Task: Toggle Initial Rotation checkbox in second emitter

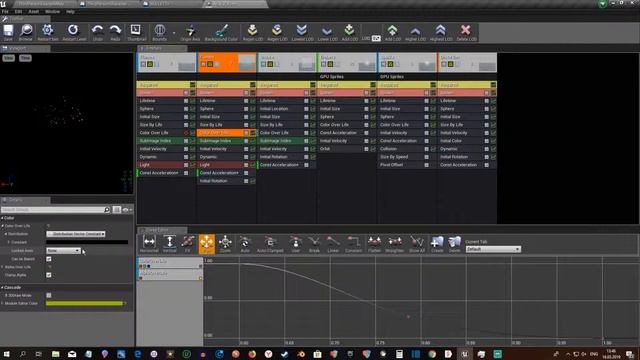Action: click(246, 181)
